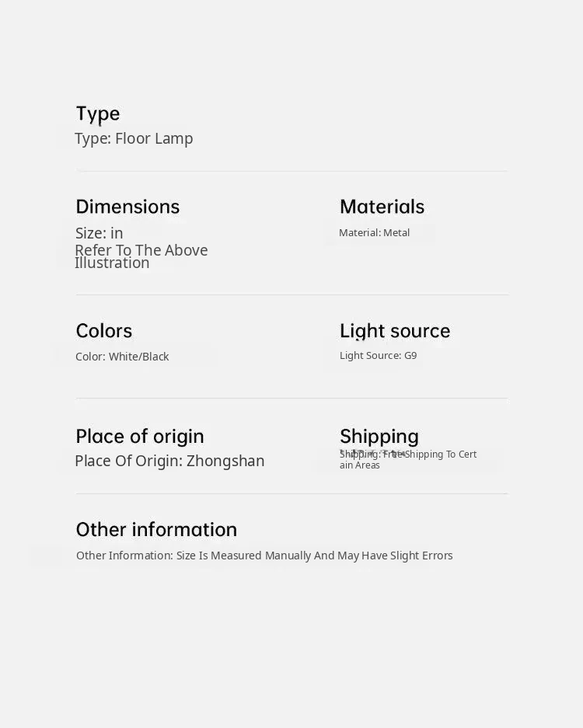The height and width of the screenshot is (728, 583).
Task: Select the 'Dimensions' heading
Action: [127, 207]
